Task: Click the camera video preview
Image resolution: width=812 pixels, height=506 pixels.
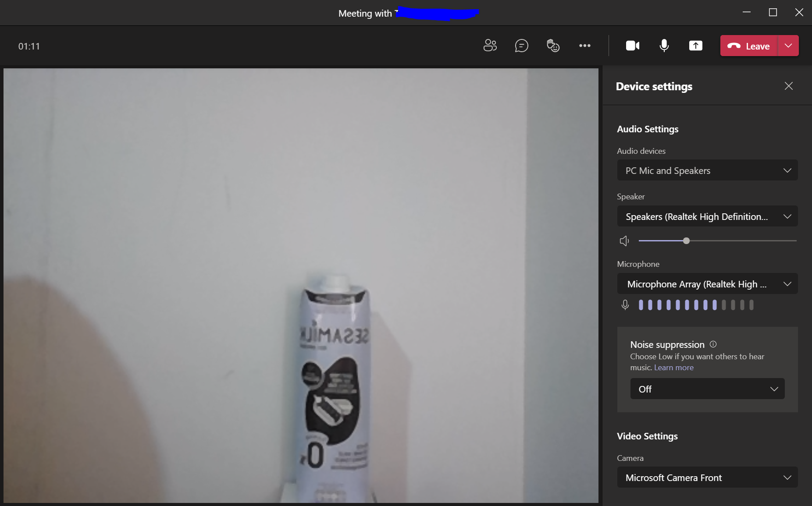Action: (x=301, y=285)
